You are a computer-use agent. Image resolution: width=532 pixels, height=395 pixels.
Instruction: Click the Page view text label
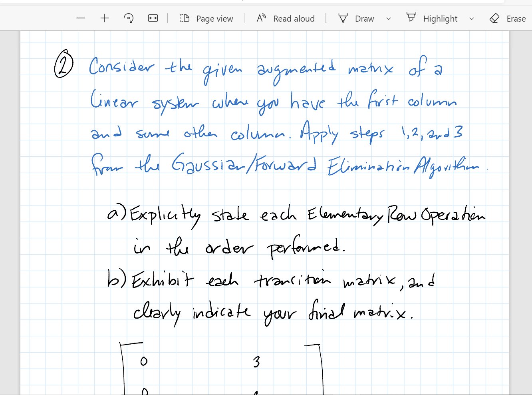tap(214, 18)
